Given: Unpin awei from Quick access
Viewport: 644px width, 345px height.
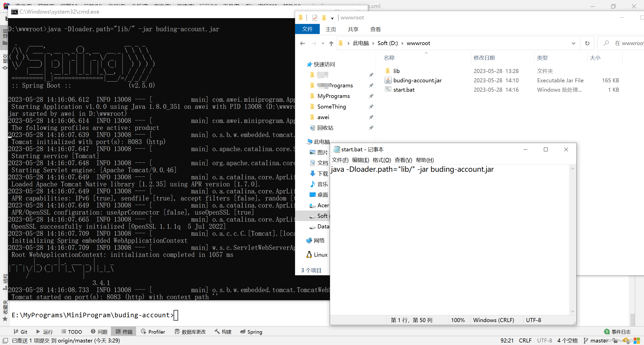Looking at the screenshot, I should (371, 117).
